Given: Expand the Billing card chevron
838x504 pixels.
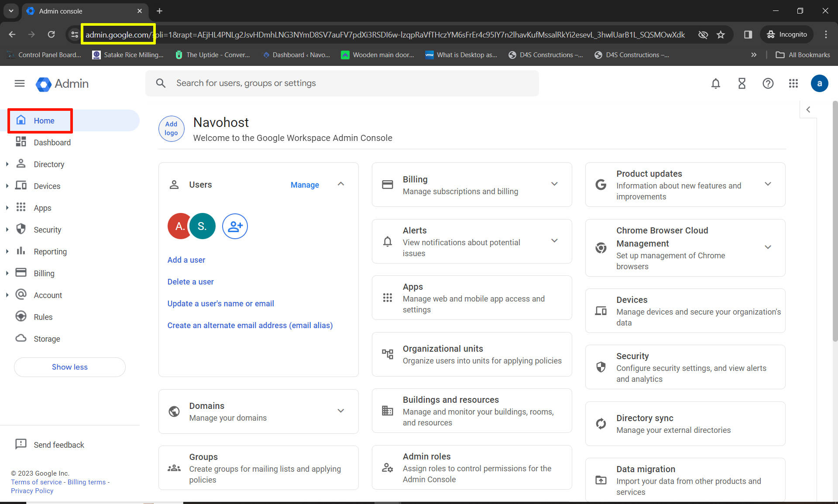Looking at the screenshot, I should (x=554, y=184).
